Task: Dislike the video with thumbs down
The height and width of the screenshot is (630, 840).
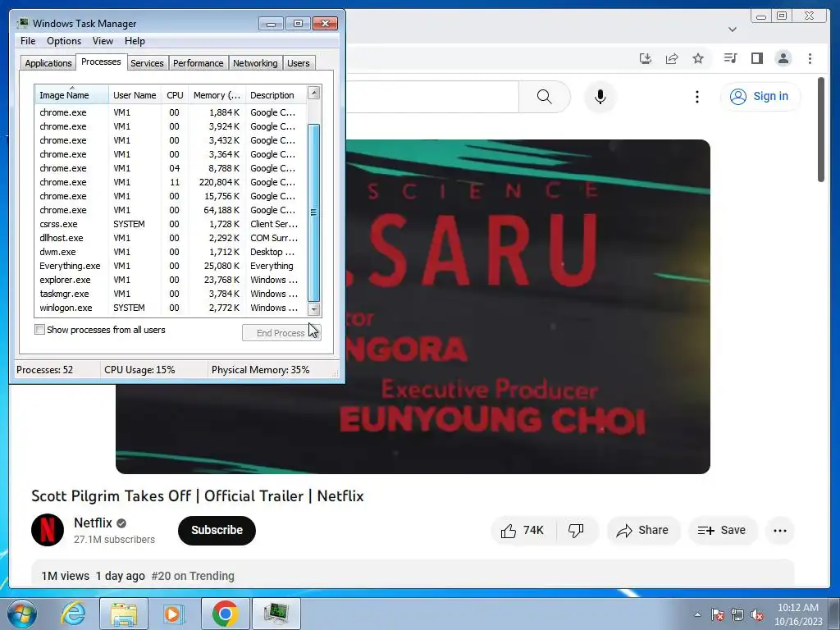Action: coord(577,531)
